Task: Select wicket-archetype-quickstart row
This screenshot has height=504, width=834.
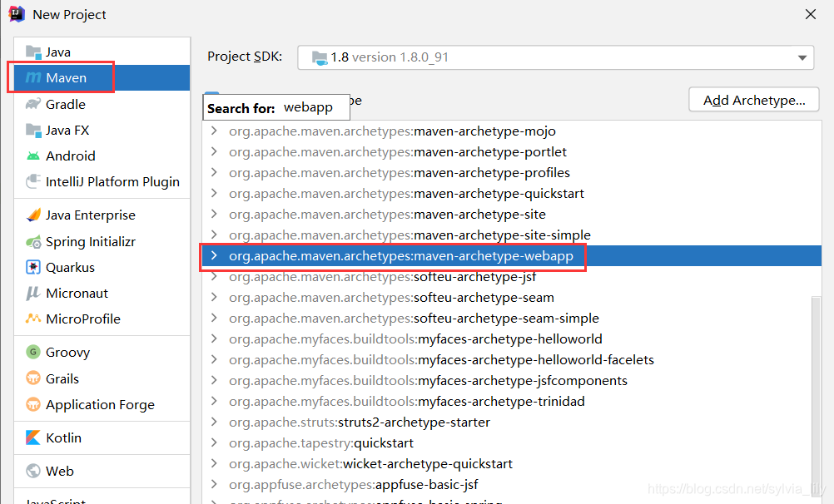Action: coord(512,463)
